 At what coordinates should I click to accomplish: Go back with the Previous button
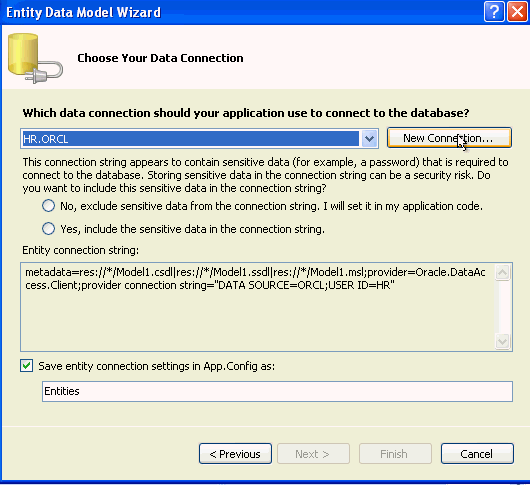coord(235,454)
